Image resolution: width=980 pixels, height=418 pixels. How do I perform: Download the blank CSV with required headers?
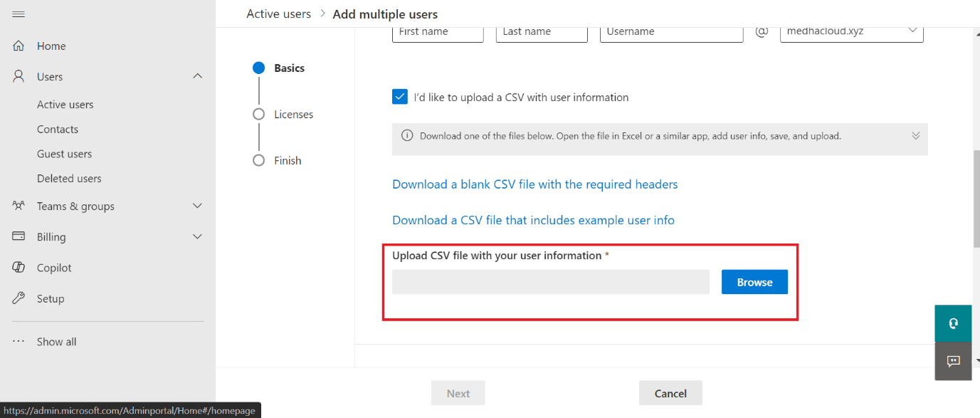click(534, 184)
